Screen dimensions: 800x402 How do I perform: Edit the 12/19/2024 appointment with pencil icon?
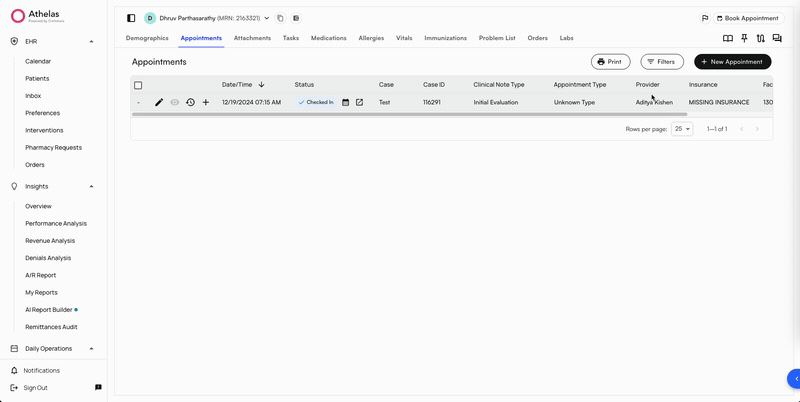159,103
